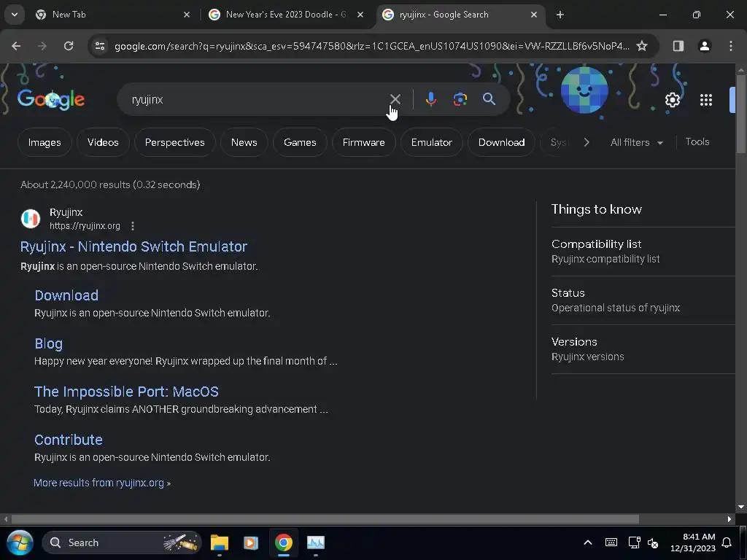
Task: Click the horizontal page scrollbar
Action: [325, 519]
